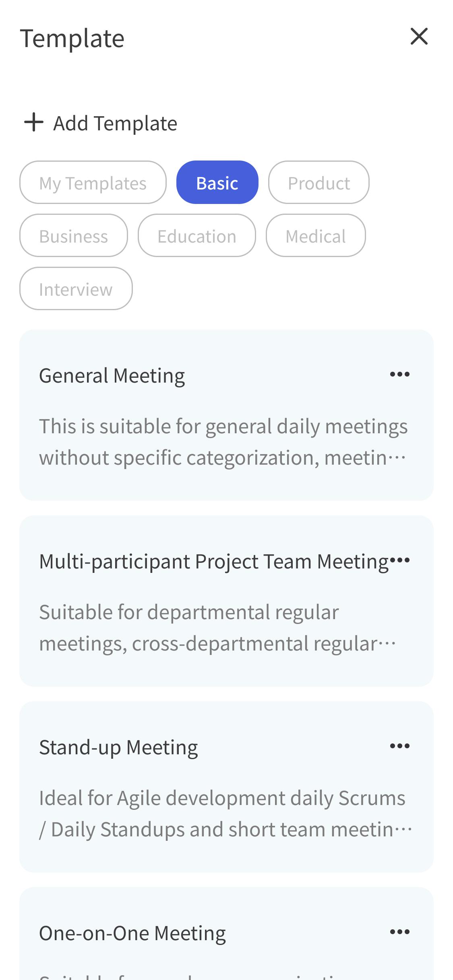
Task: Click the plus icon beside Add Template
Action: coord(34,122)
